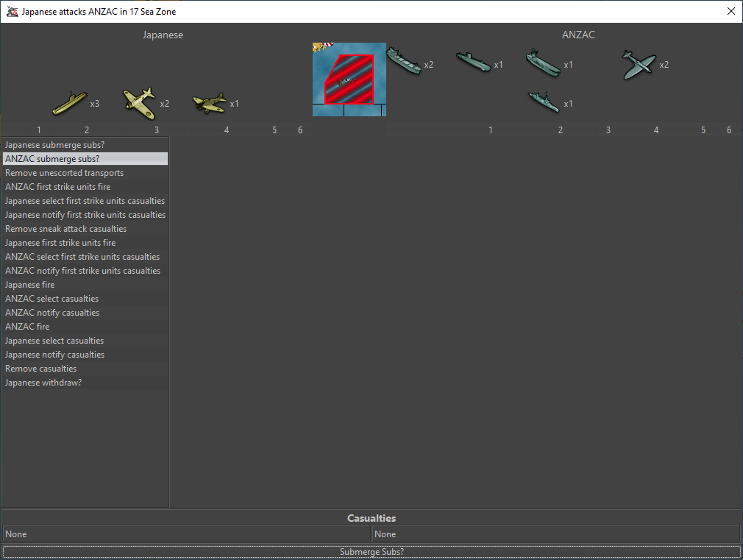Click the ANZAC casualties 'None' cell
Image resolution: width=743 pixels, height=560 pixels.
tap(556, 534)
